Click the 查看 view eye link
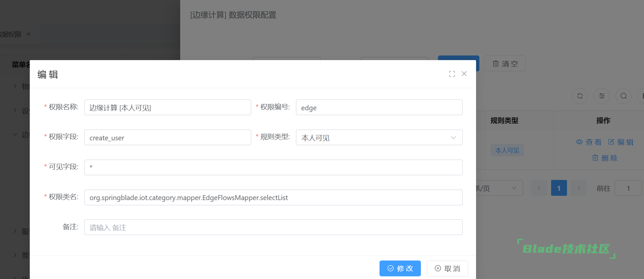Screen dimensions: 644x279 tap(588, 142)
